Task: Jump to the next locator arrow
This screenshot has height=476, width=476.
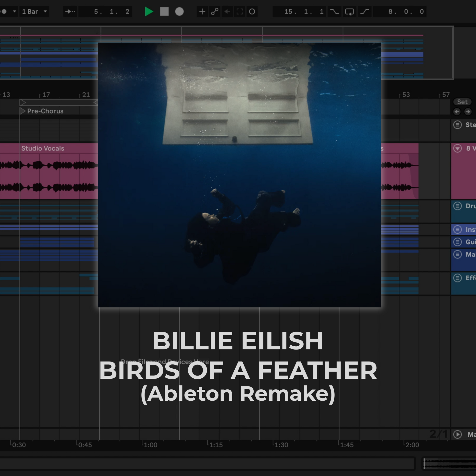Action: point(468,112)
